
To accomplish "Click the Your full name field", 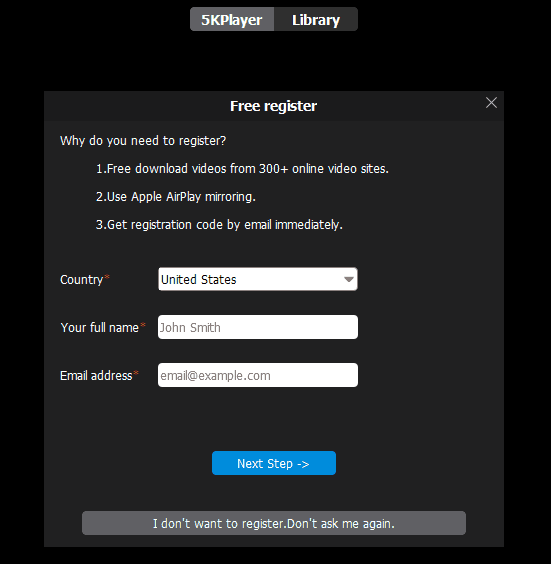I will point(258,327).
